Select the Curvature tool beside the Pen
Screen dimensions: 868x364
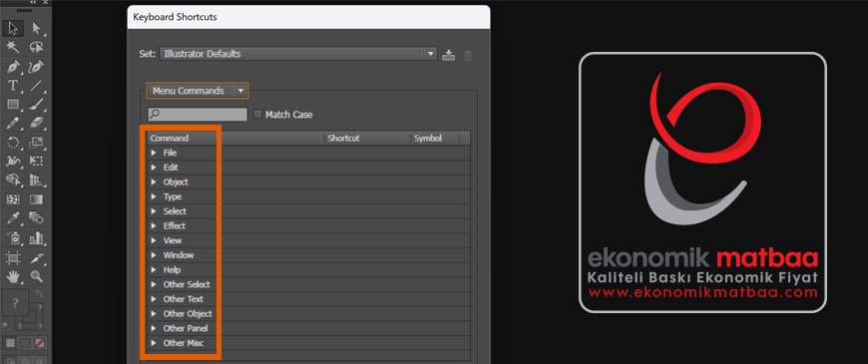point(37,67)
